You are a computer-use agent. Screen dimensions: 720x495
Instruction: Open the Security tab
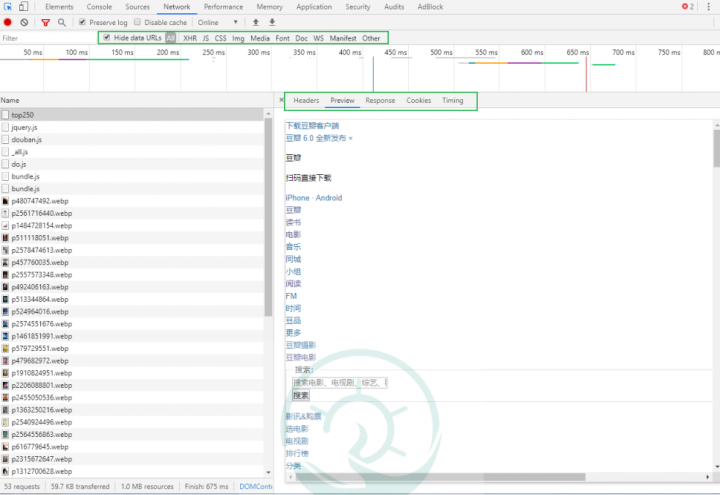(358, 7)
